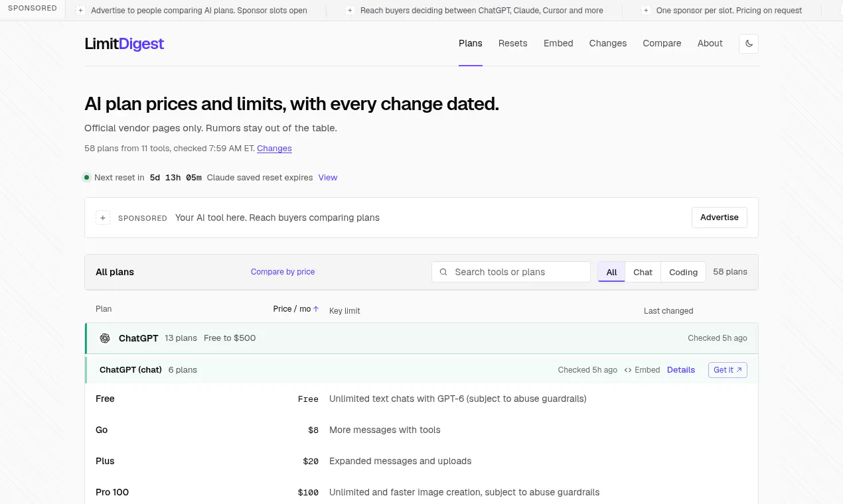Image resolution: width=843 pixels, height=504 pixels.
Task: Navigate to the Compare page
Action: pyautogui.click(x=662, y=44)
